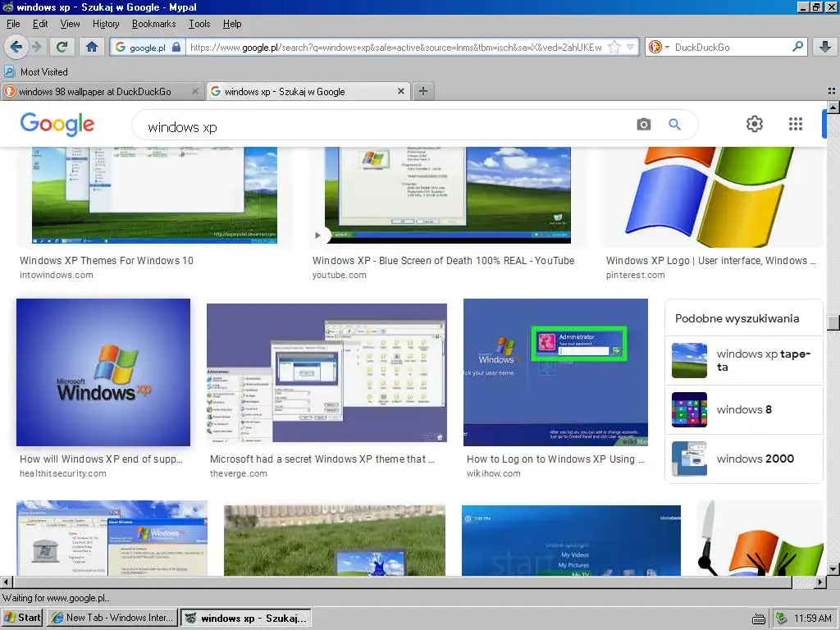Open Google settings gear

(x=755, y=124)
